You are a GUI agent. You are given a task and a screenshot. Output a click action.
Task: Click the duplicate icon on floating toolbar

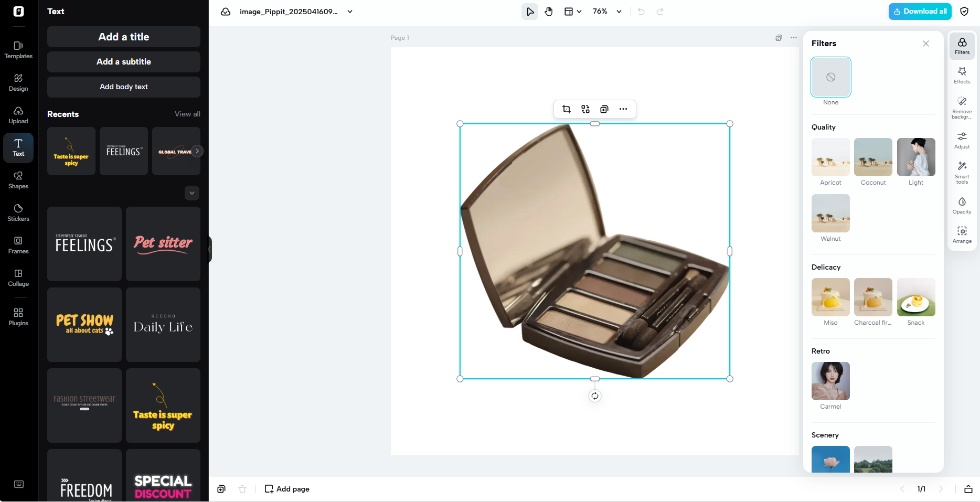(604, 109)
